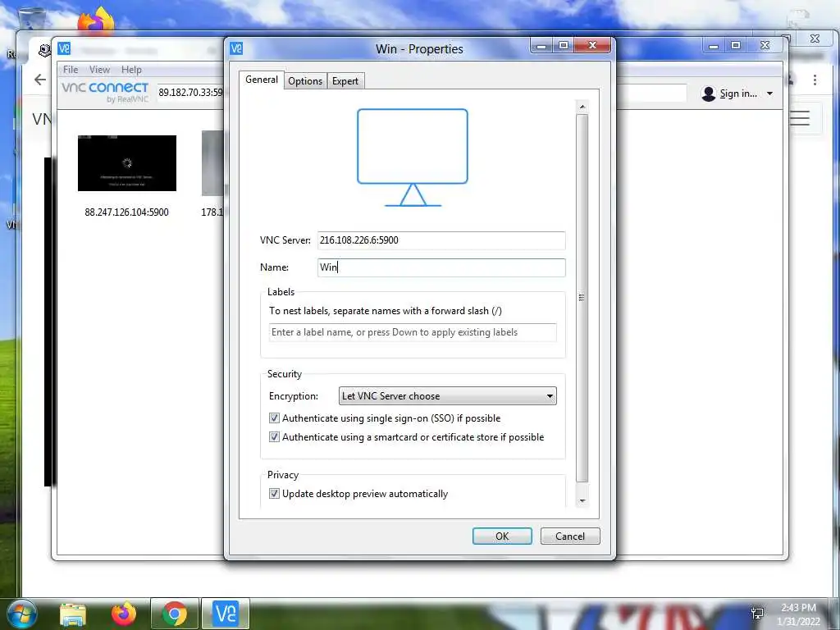Minimize the Win - Properties dialog

pyautogui.click(x=541, y=46)
